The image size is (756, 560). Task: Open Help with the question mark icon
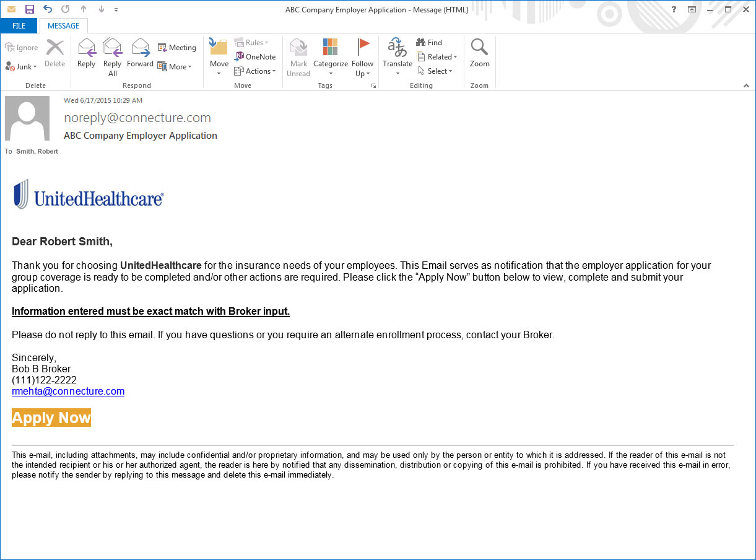point(674,9)
